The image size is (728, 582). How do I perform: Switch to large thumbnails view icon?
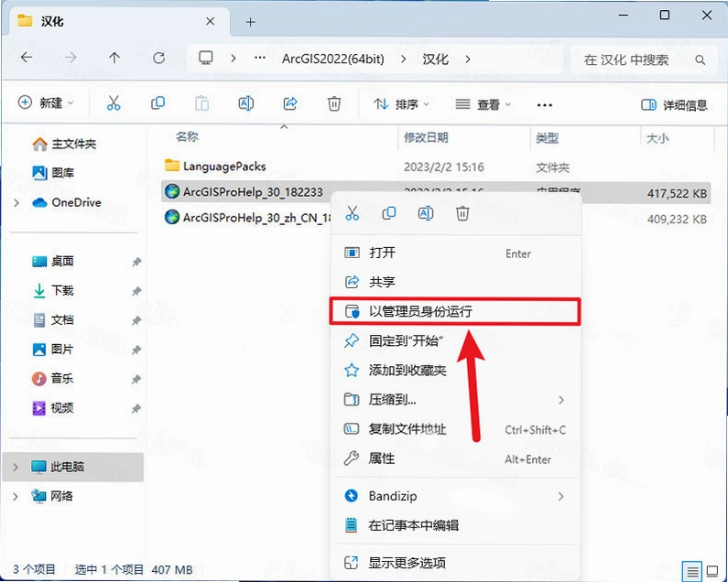[712, 570]
